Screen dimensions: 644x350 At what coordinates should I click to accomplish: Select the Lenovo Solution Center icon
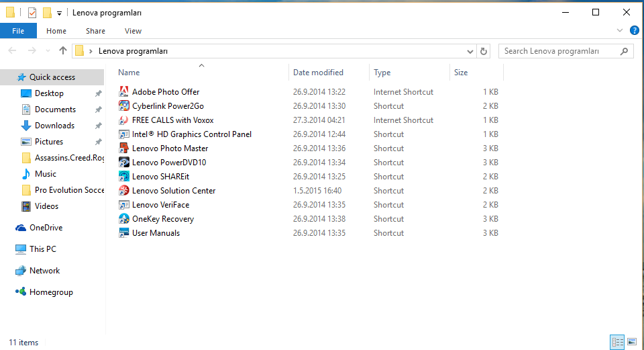pos(123,191)
